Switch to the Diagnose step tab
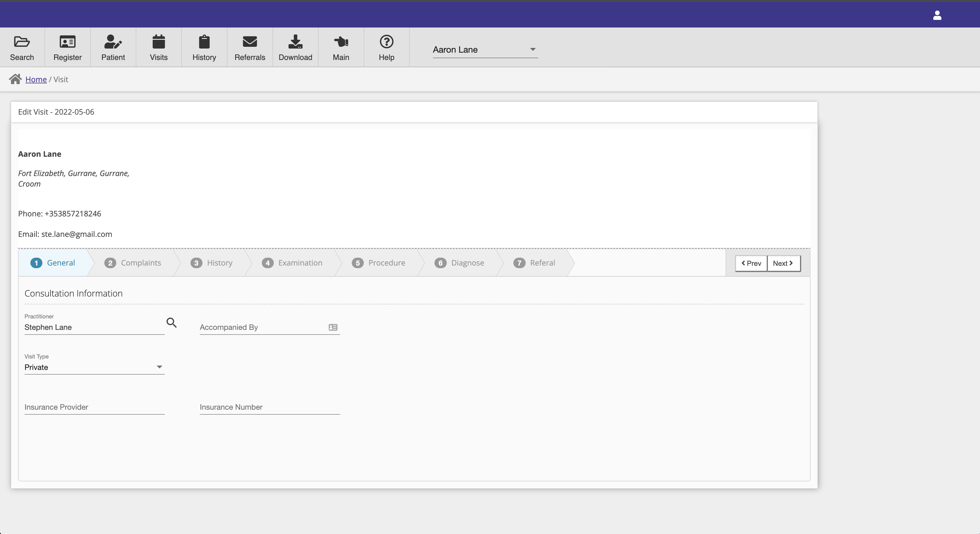 (x=460, y=263)
